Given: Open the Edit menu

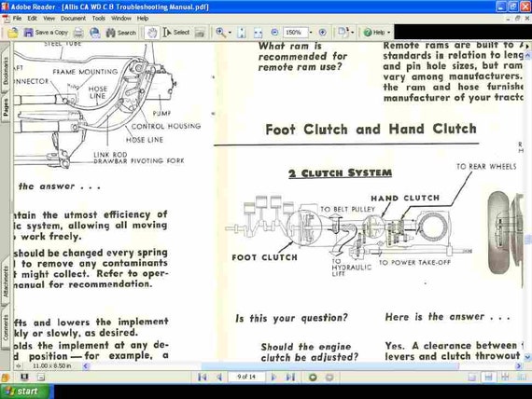Looking at the screenshot, I should 33,19.
